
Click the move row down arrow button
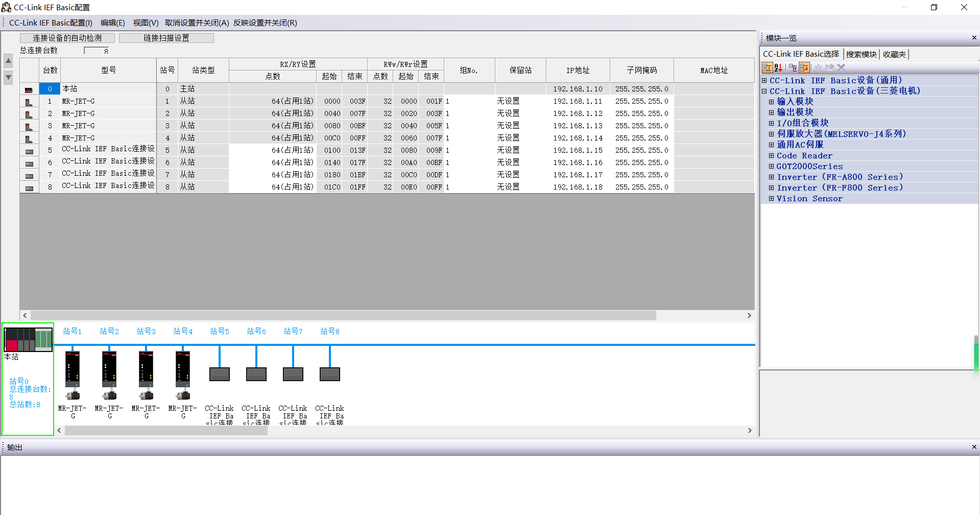coord(8,78)
